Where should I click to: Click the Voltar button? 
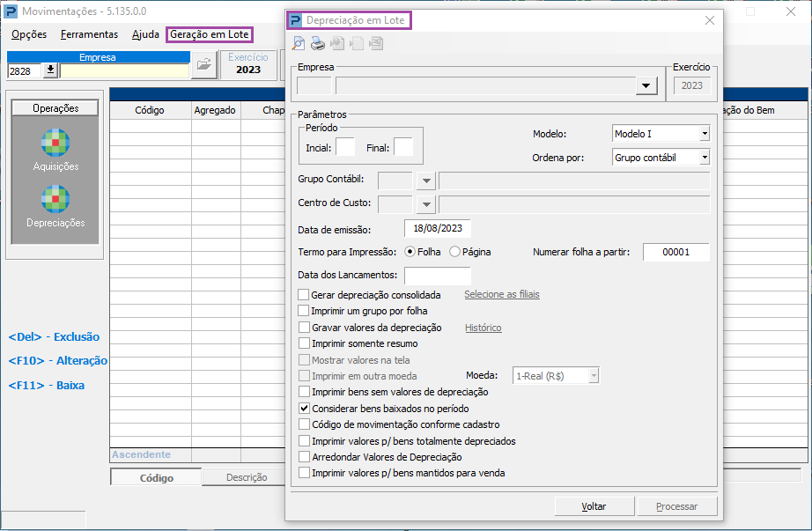click(594, 506)
